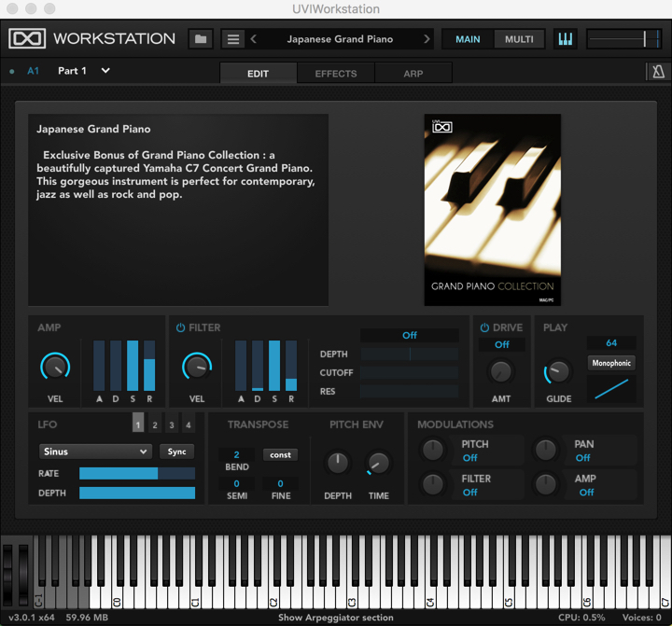
Task: Toggle the keyboard display icon
Action: pyautogui.click(x=566, y=39)
